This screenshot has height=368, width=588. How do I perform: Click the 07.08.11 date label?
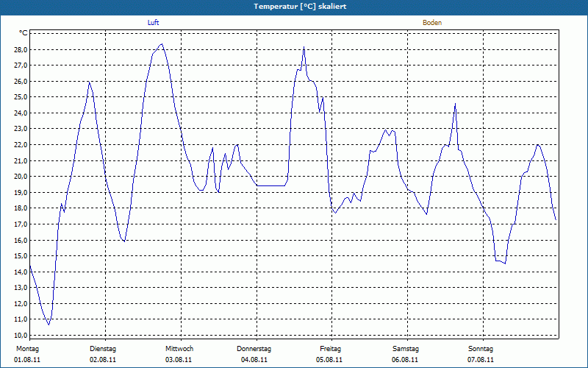click(x=481, y=360)
